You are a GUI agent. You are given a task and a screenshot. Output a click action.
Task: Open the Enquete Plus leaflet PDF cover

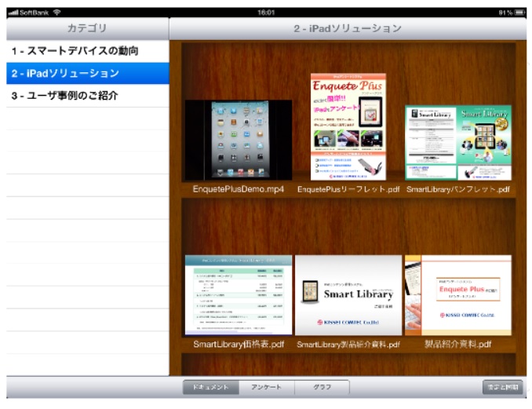(x=348, y=126)
